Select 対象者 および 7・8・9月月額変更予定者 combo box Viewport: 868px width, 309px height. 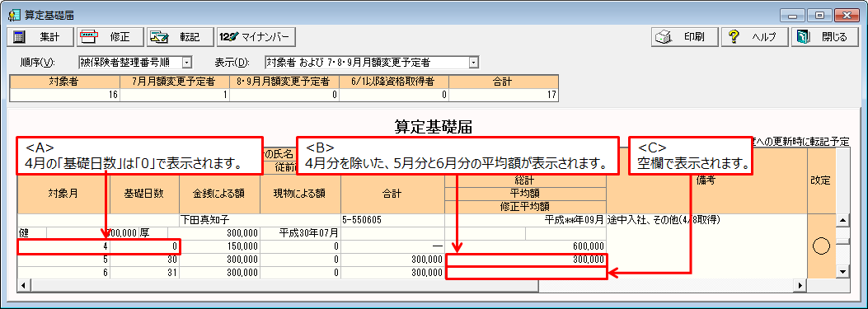point(372,62)
